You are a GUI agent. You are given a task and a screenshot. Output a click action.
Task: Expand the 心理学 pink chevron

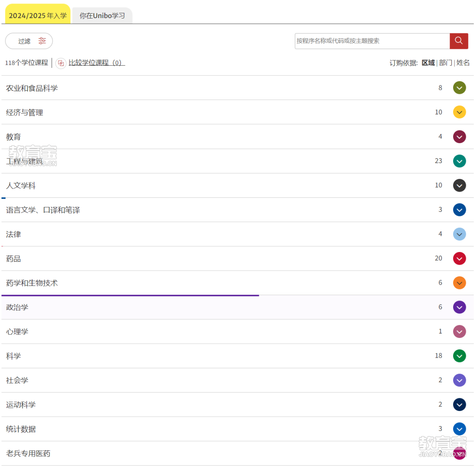459,332
